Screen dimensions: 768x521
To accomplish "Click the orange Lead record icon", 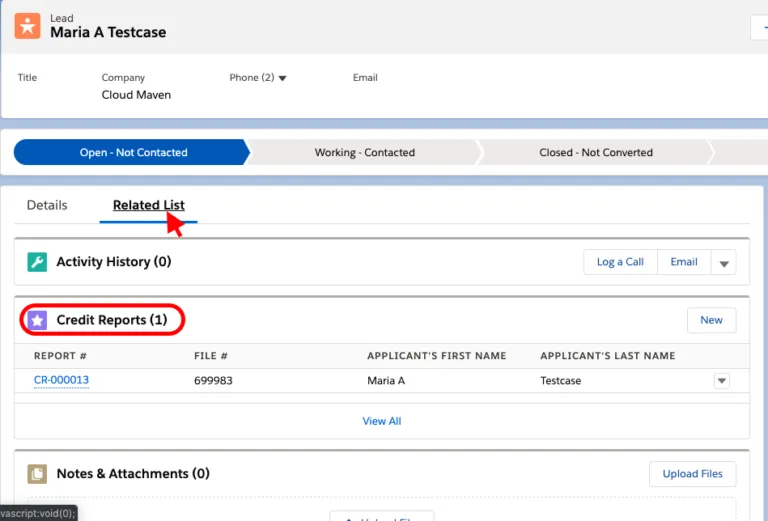I will coord(27,26).
